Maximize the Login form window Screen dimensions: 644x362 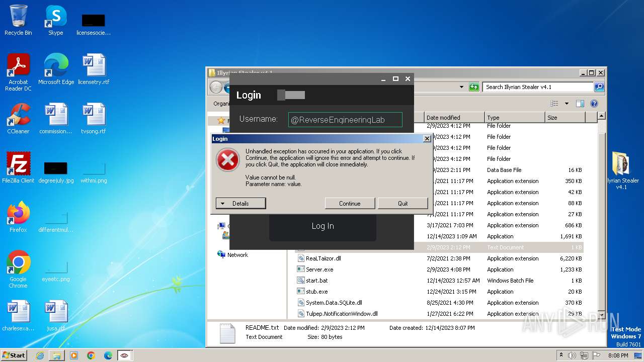coord(395,79)
